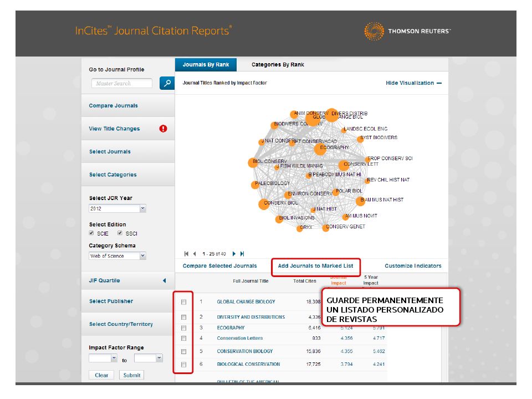Select the GLOB CHANGE BIOL node
Viewport: 532px width, 399px height.
[x=313, y=119]
